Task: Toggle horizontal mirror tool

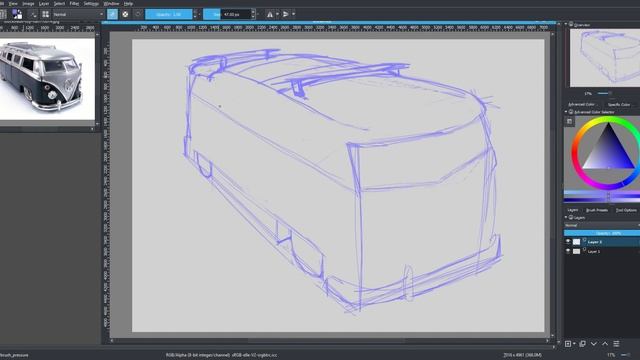Action: [270, 14]
